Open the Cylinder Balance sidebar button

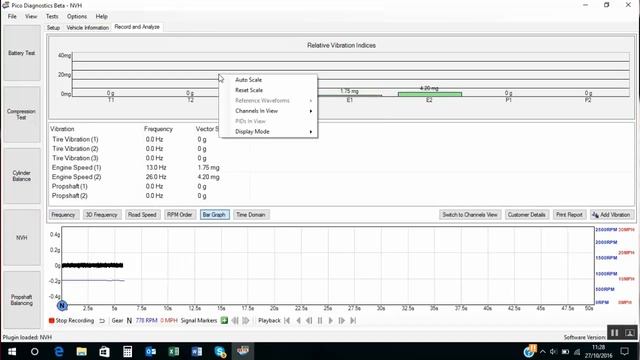click(22, 176)
